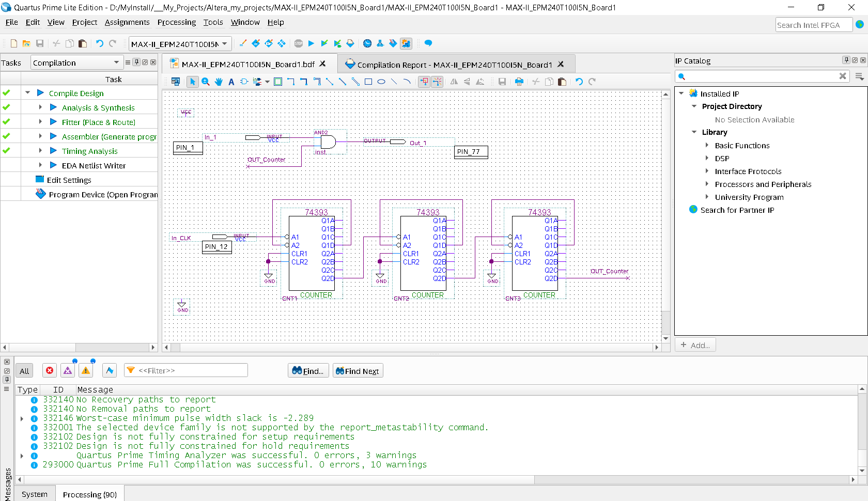This screenshot has width=868, height=501.
Task: Expand the EDA Netlist Writer task
Action: (x=40, y=165)
